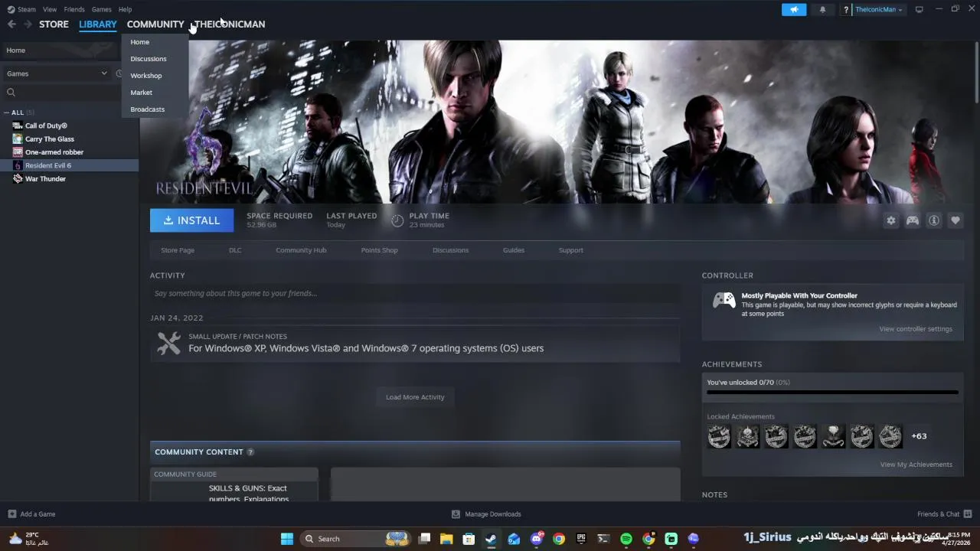
Task: Show game info icon
Action: (934, 220)
